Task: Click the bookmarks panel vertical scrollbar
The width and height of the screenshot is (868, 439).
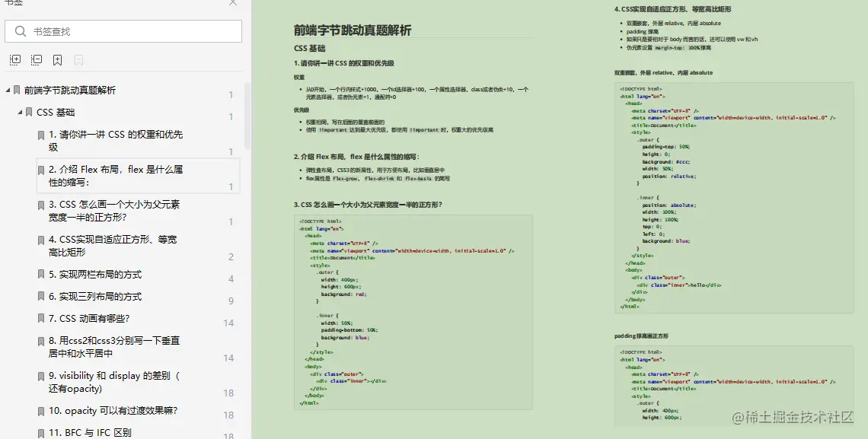Action: coord(248,115)
